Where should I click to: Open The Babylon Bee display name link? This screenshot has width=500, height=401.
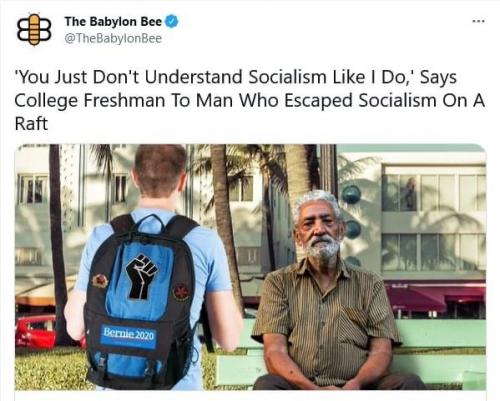(113, 22)
